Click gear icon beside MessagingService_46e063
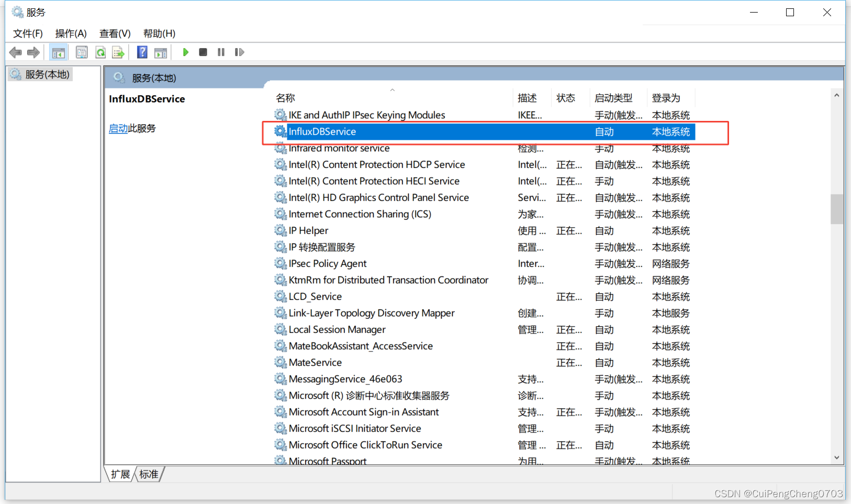The height and width of the screenshot is (504, 851). [x=281, y=379]
